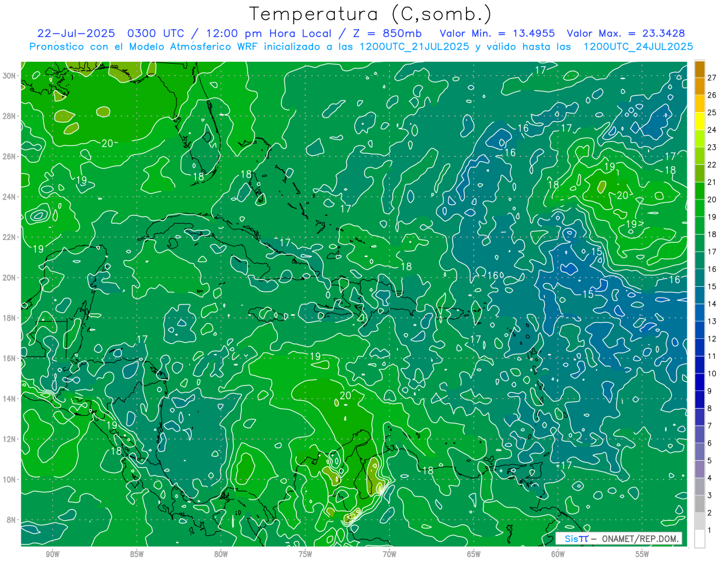Click the teal colorbar segment between 15 and 16
The width and height of the screenshot is (728, 562).
[699, 278]
